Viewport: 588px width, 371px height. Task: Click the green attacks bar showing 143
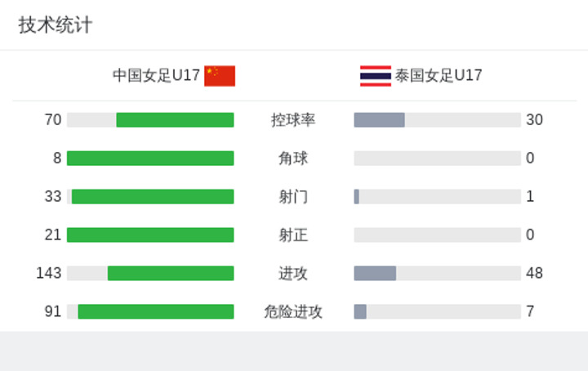[171, 273]
